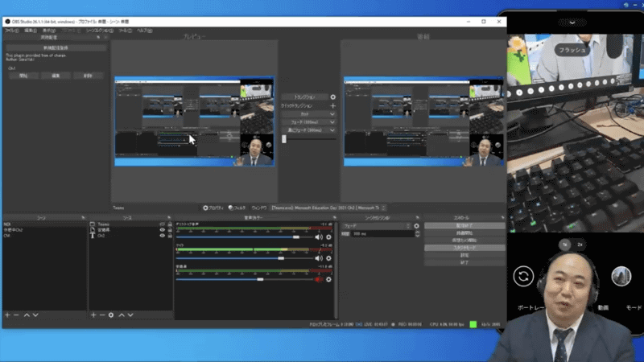Screen dimensions: 644x362
Task: Open the ヘルプ menu
Action: pos(144,30)
